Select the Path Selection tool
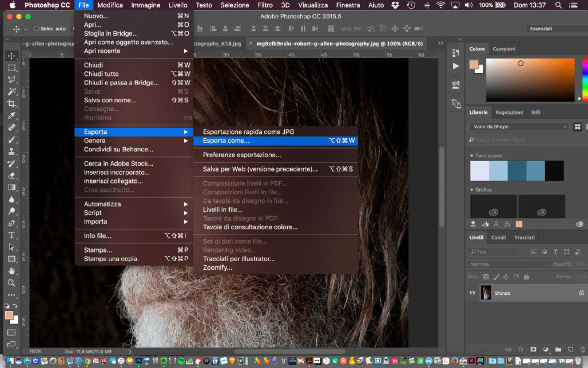This screenshot has height=368, width=588. click(x=11, y=247)
